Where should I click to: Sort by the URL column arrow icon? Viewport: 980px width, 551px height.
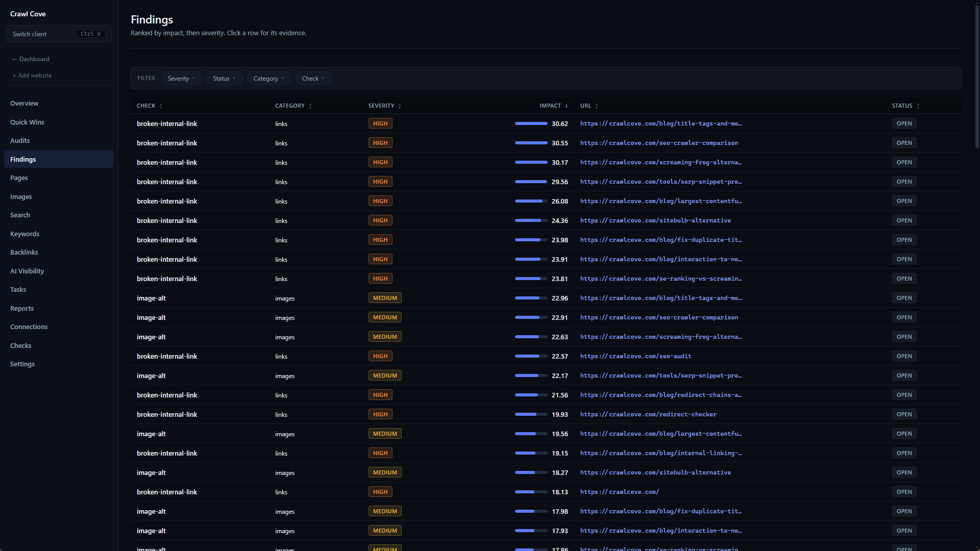596,106
